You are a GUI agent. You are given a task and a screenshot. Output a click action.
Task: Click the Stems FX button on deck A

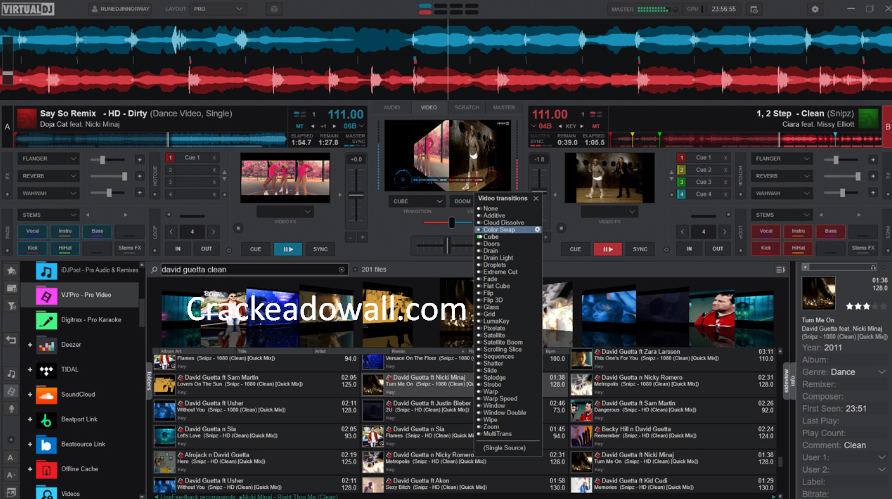(x=130, y=248)
